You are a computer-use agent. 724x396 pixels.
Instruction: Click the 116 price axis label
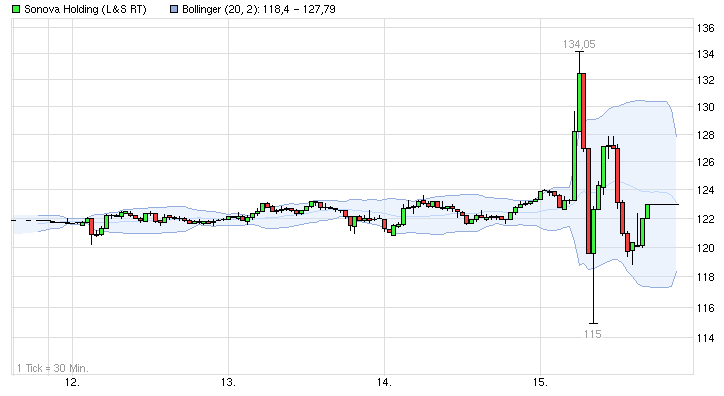tap(706, 308)
